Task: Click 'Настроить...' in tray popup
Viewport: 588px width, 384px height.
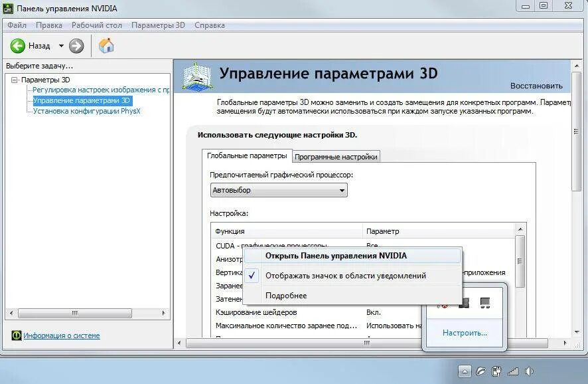Action: [x=465, y=333]
